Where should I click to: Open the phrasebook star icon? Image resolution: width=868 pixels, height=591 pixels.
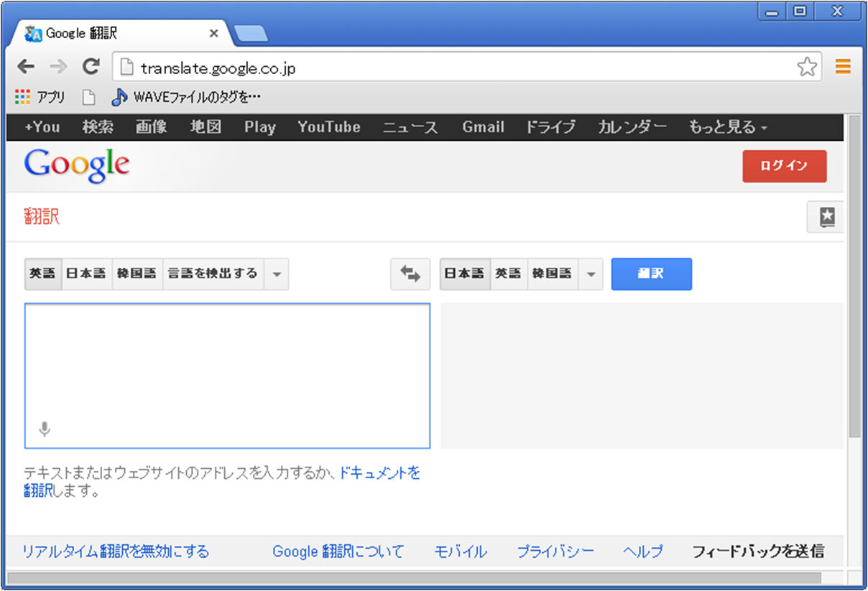click(826, 217)
